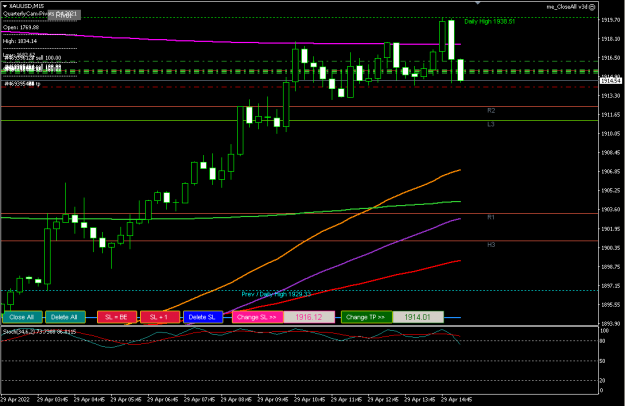Select the sell 100.00 order label
The height and width of the screenshot is (406, 625).
pyautogui.click(x=32, y=58)
